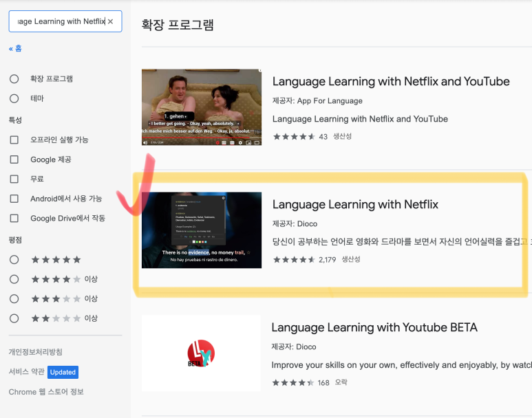Image resolution: width=532 pixels, height=418 pixels.
Task: Click the Korean description starting 당신이 공부하는 언어로
Action: (x=402, y=242)
